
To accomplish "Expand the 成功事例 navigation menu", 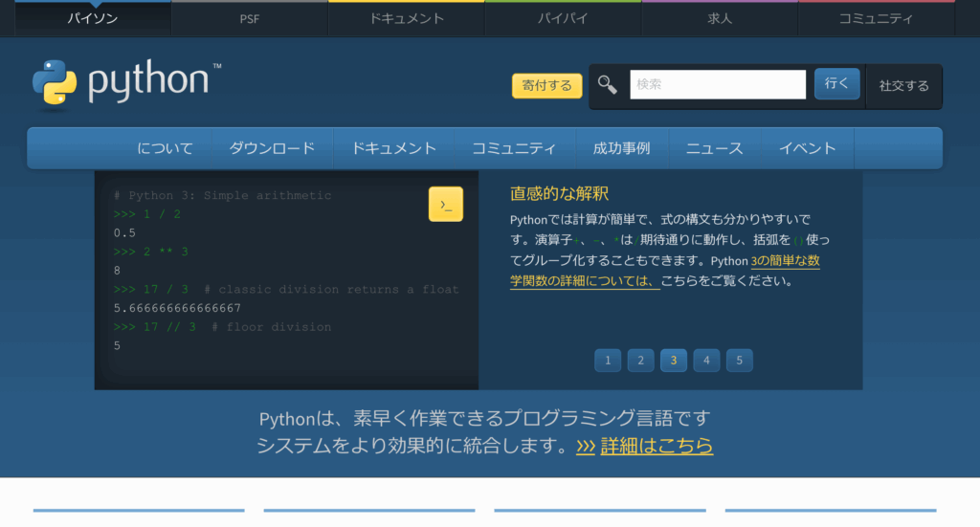I will (x=621, y=148).
